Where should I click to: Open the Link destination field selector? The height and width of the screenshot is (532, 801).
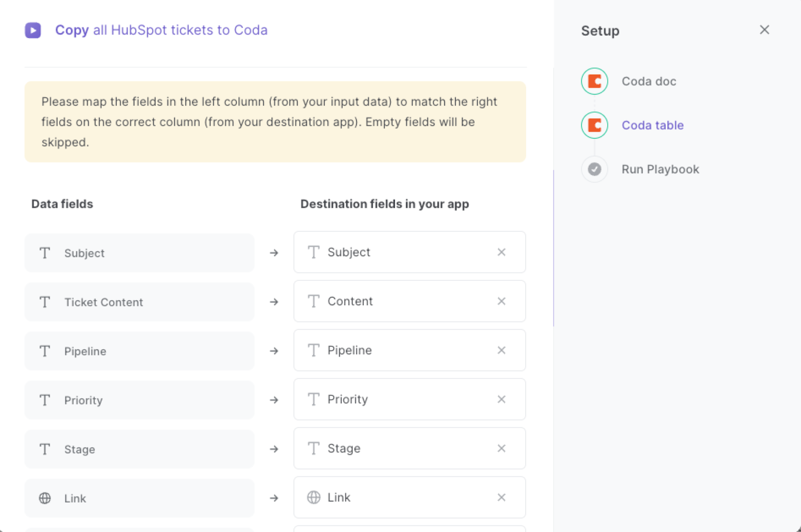click(410, 497)
